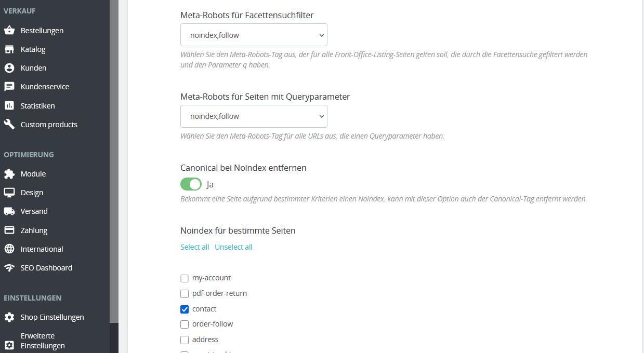This screenshot has width=644, height=353.
Task: Click the sidebar vertical scrollbar
Action: click(x=114, y=161)
